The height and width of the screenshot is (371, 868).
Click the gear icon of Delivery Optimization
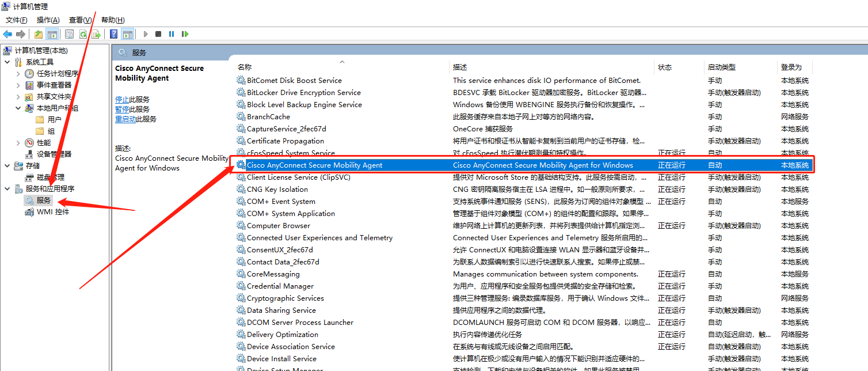241,334
